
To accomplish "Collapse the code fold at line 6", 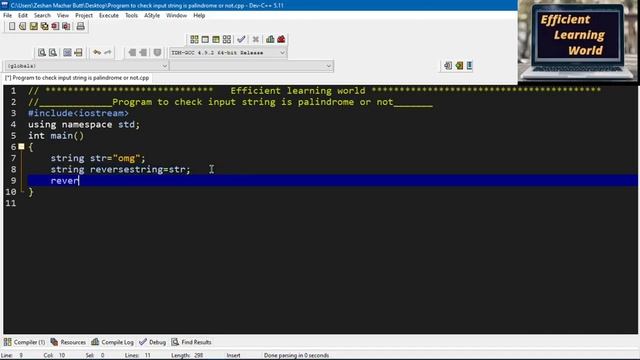I will pos(21,147).
